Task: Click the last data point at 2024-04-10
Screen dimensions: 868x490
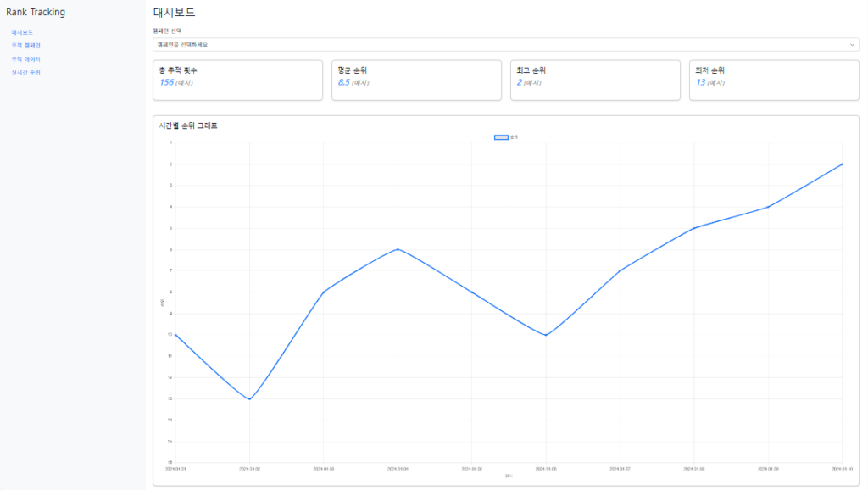Action: [842, 164]
